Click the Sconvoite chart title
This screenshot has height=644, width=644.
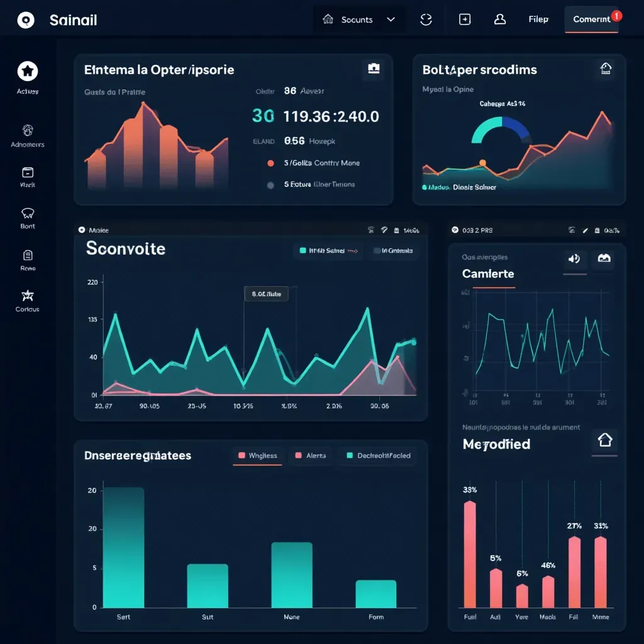pos(126,248)
